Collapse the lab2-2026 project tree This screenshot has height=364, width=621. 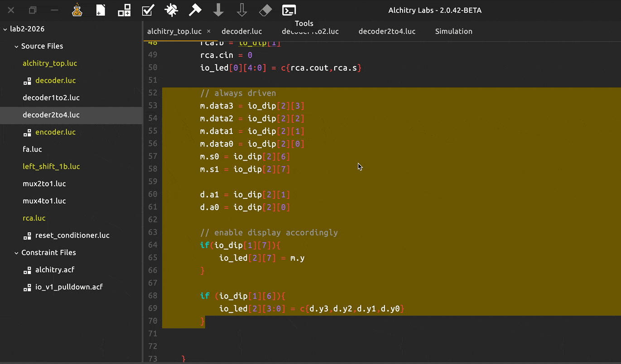pos(5,29)
